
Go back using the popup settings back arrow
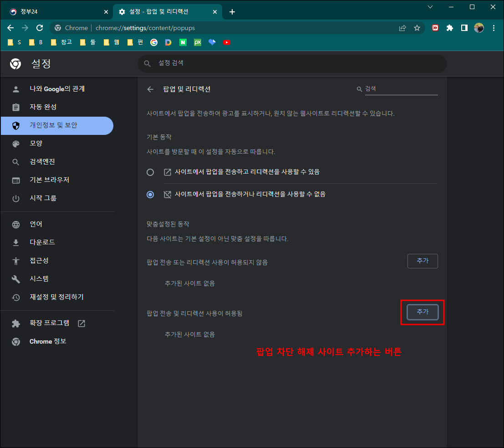(150, 89)
